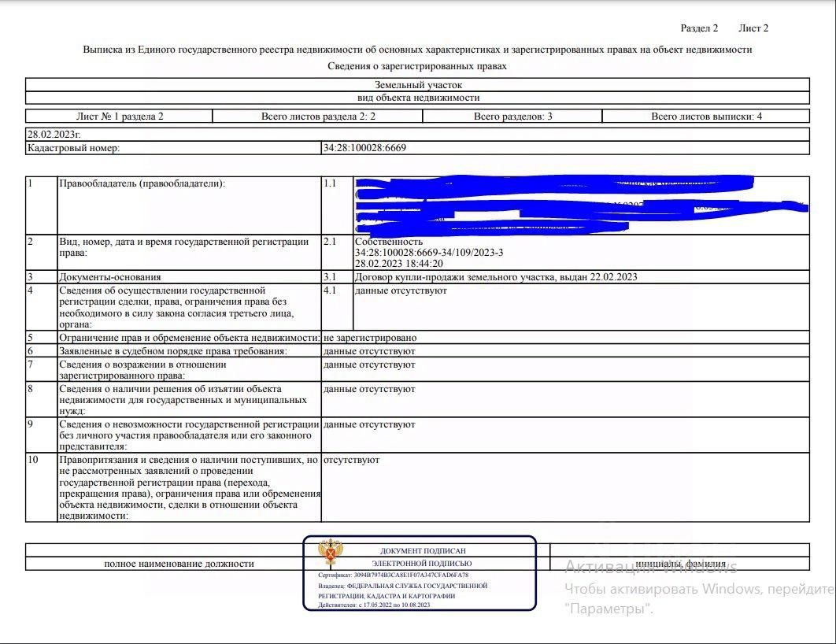Screen dimensions: 836x644
Task: Select the cadastral number value "34:28:100028:6669"
Action: (364, 148)
